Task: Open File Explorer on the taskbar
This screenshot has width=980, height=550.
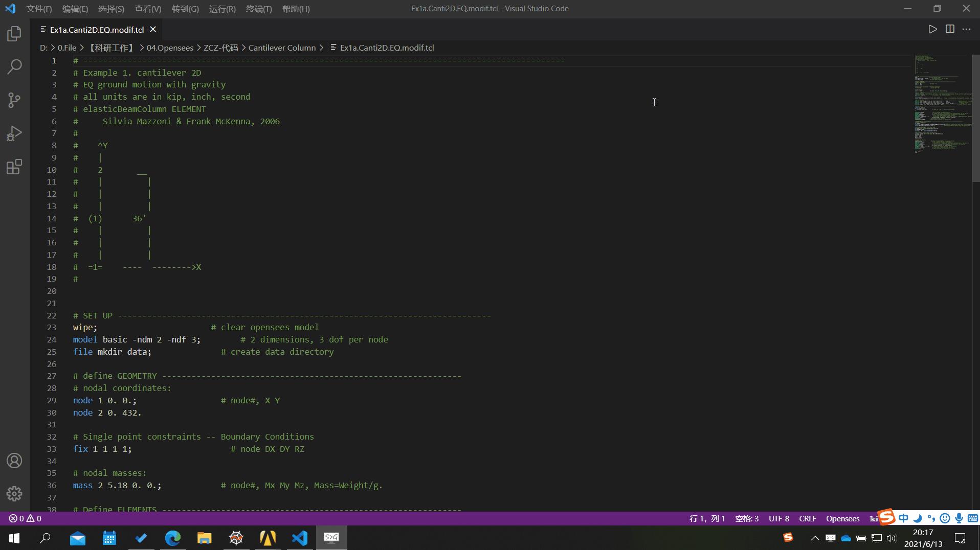Action: point(205,538)
